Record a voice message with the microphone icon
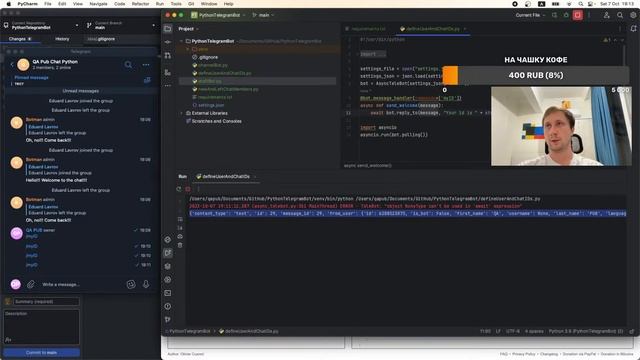 click(146, 284)
